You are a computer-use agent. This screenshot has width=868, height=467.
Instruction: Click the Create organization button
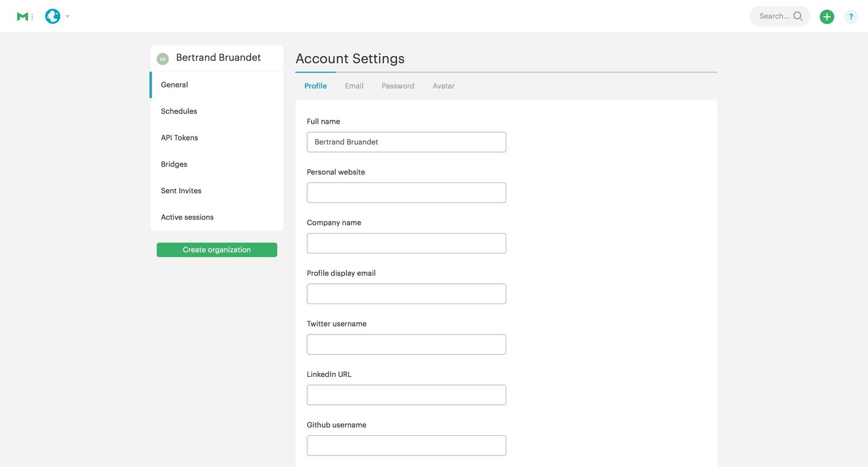(217, 250)
